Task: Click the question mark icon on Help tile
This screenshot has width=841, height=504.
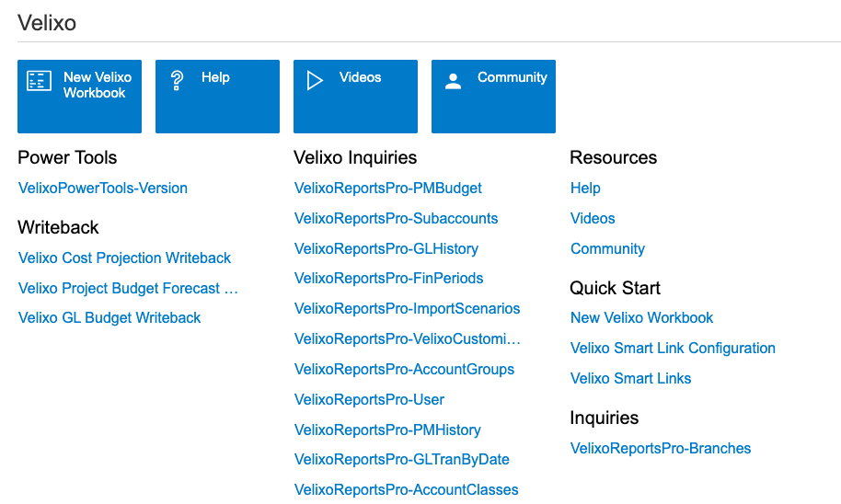Action: pos(177,80)
